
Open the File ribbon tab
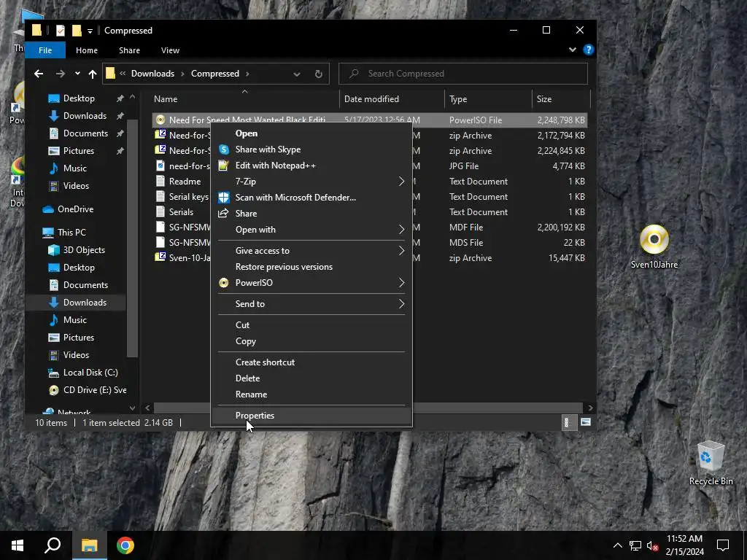(x=45, y=50)
